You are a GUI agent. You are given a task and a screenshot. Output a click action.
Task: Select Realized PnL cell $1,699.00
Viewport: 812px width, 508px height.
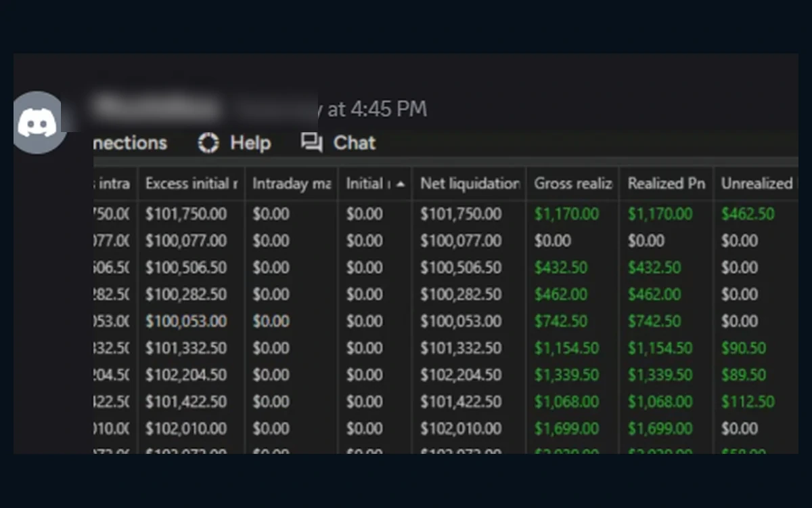pos(660,429)
